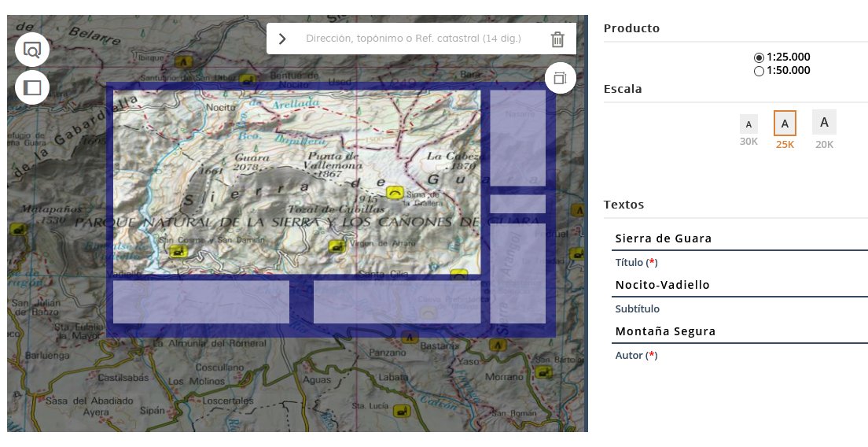Click the yellow camping icon near Bastarás
This screenshot has width=868, height=447.
[x=410, y=337]
